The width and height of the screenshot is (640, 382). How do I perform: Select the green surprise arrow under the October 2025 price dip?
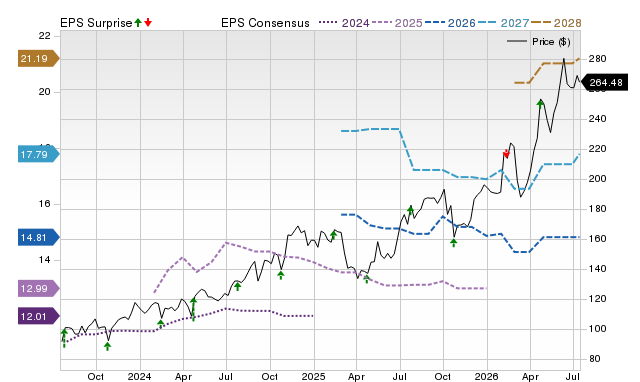click(x=453, y=243)
